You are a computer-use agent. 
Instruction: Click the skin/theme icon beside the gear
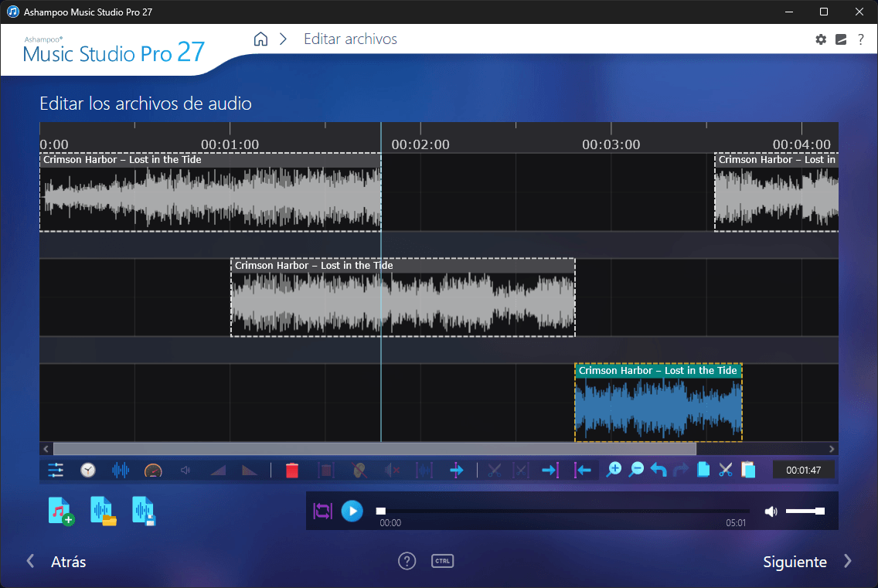pos(841,39)
